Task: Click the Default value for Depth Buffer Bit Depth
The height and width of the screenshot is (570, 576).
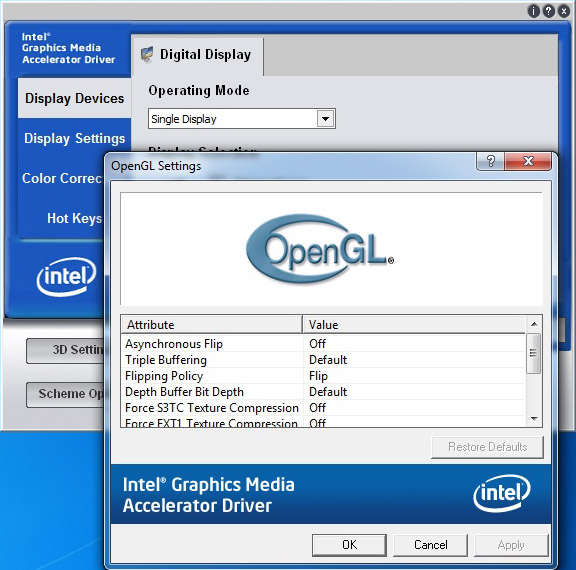Action: (328, 392)
